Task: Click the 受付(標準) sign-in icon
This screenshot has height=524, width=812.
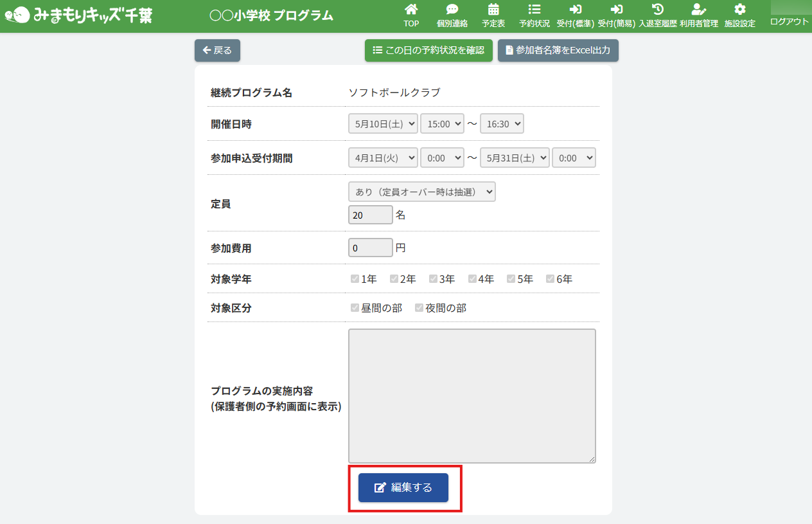Action: click(575, 10)
